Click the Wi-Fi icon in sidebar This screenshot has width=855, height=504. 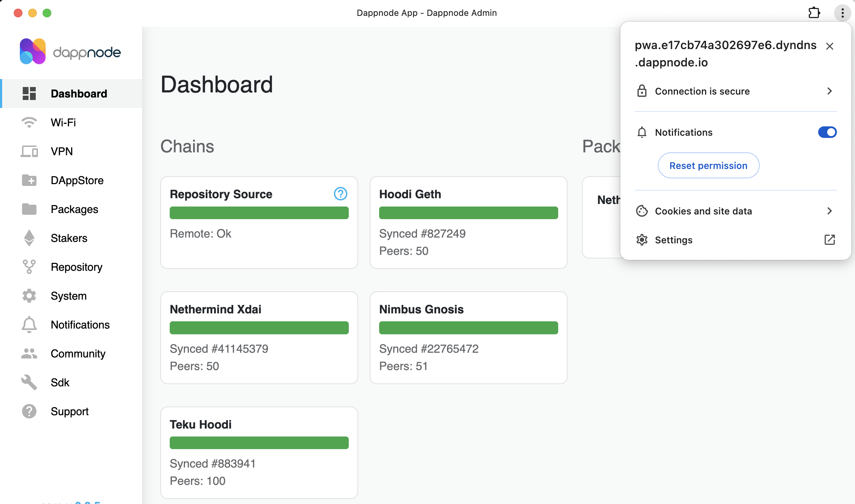[29, 122]
